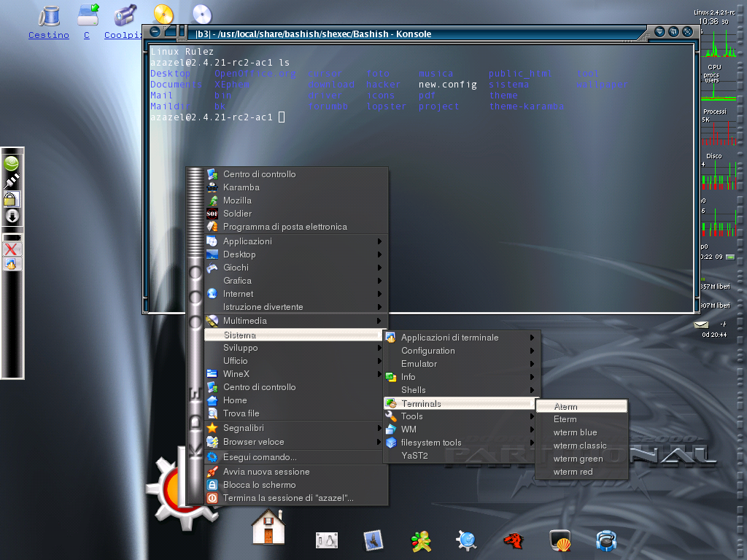747x560 pixels.
Task: Launch the blue headphones icon in the dock
Action: click(x=606, y=541)
